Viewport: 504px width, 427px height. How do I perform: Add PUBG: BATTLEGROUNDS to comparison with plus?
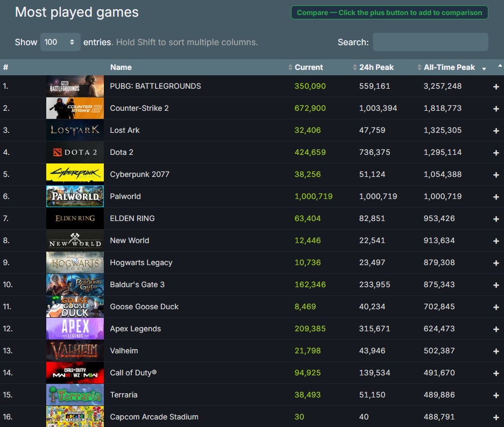(496, 87)
